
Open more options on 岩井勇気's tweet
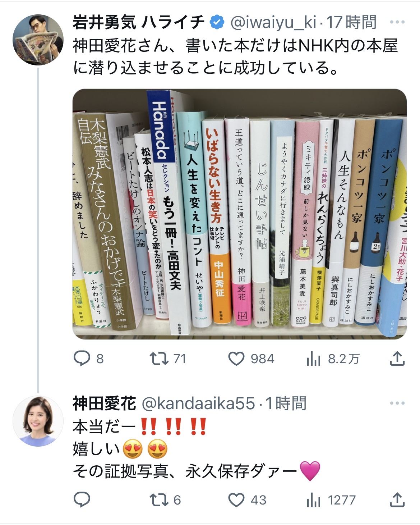[x=397, y=22]
